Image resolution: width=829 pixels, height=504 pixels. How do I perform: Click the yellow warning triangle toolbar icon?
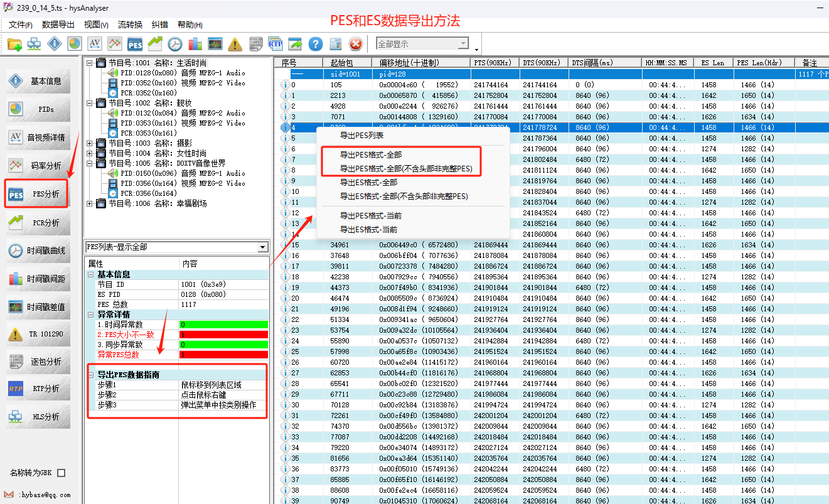coord(235,44)
